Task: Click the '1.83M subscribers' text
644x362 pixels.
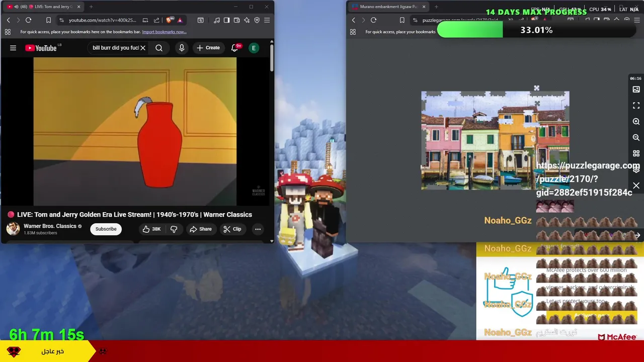Action: pos(40,233)
